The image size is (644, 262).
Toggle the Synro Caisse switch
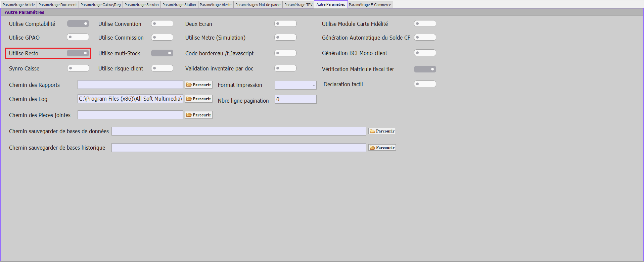[78, 68]
